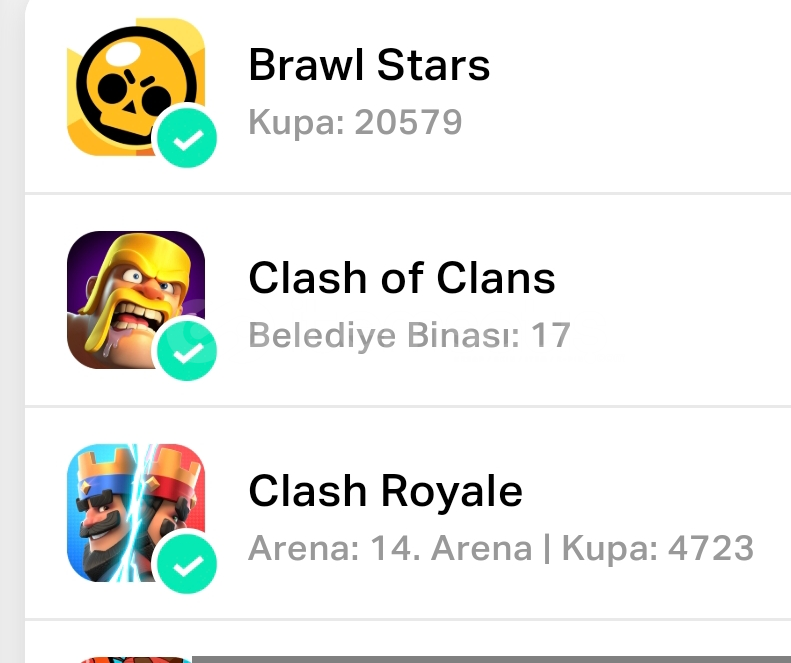The width and height of the screenshot is (791, 663).
Task: Toggle the green checkmark on Clash of Clans
Action: (x=187, y=351)
